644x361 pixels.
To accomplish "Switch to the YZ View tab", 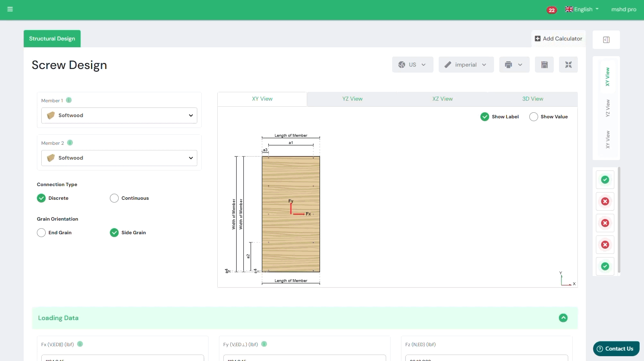I will point(352,99).
